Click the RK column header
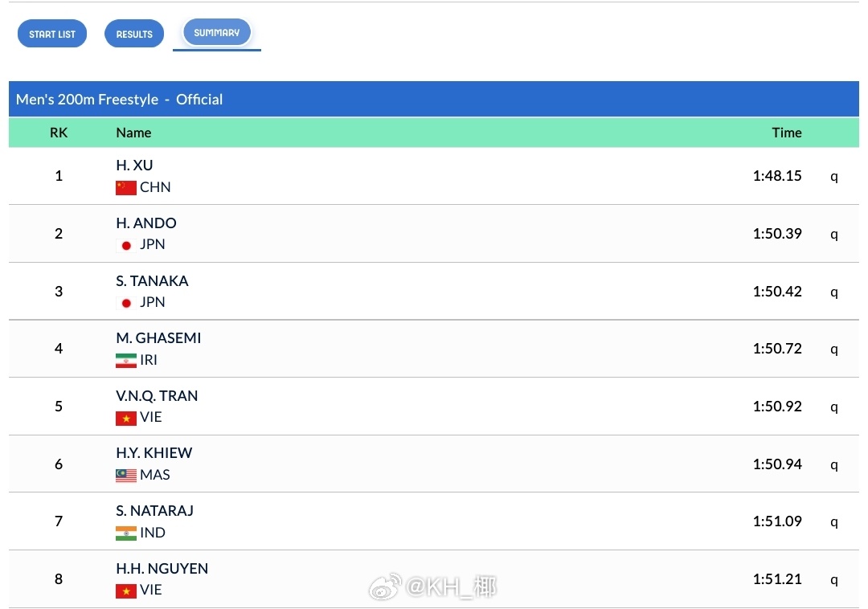868x609 pixels. (x=59, y=133)
